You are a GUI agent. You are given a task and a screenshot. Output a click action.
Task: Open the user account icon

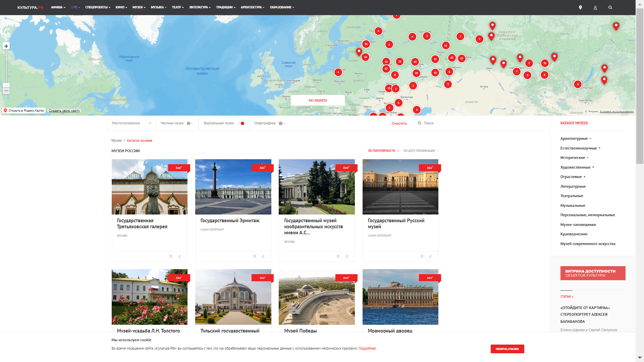pyautogui.click(x=595, y=7)
